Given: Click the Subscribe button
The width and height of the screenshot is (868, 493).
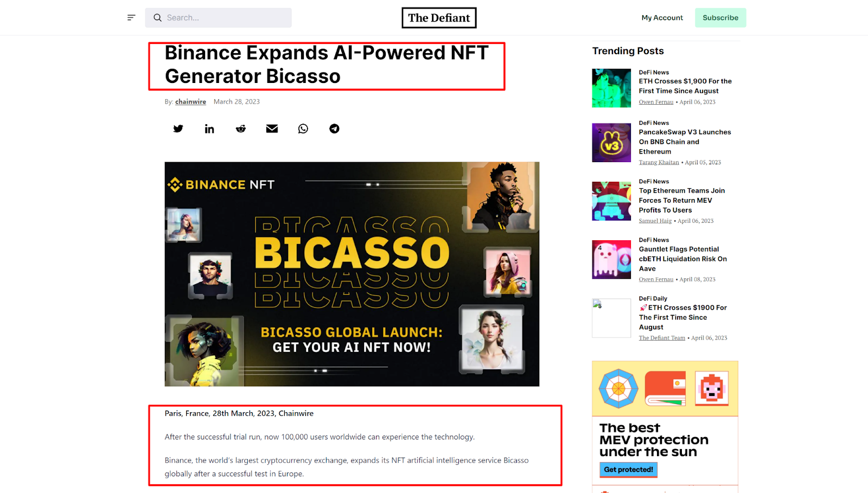Looking at the screenshot, I should click(720, 18).
